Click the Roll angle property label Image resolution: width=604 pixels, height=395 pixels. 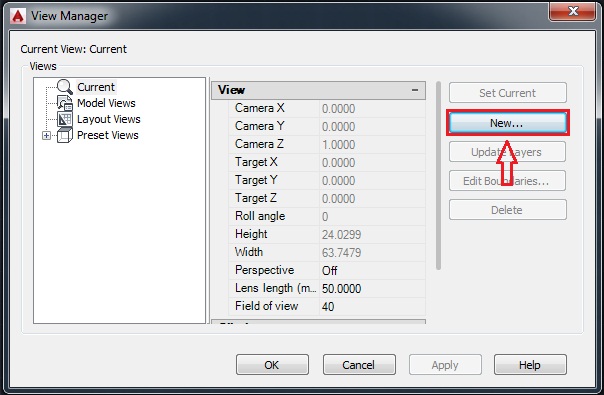click(x=260, y=216)
